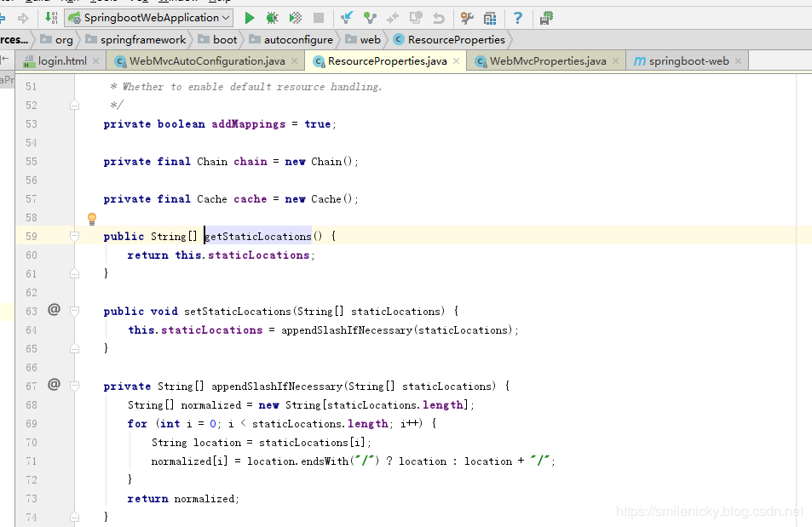Image resolution: width=812 pixels, height=527 pixels.
Task: Click fold end marker at line 74
Action: pos(75,517)
